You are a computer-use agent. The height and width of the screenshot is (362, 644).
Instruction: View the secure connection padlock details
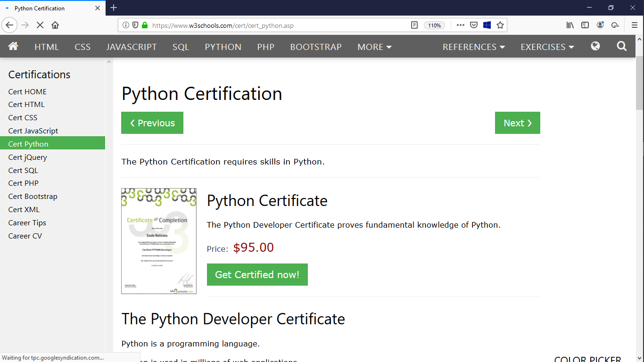145,25
